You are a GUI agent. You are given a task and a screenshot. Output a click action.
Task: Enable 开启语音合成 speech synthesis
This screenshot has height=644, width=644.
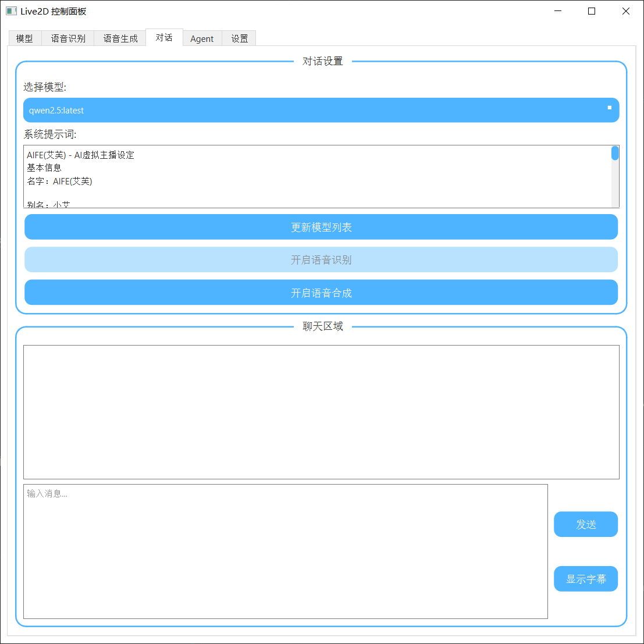point(321,293)
